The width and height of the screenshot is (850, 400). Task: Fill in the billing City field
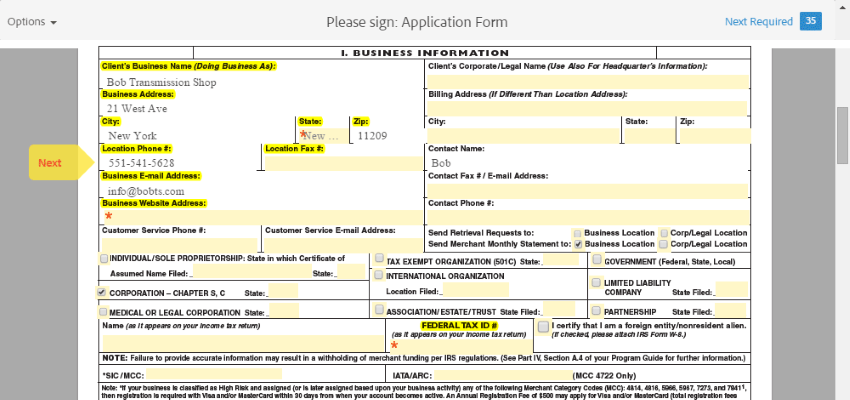pyautogui.click(x=523, y=136)
